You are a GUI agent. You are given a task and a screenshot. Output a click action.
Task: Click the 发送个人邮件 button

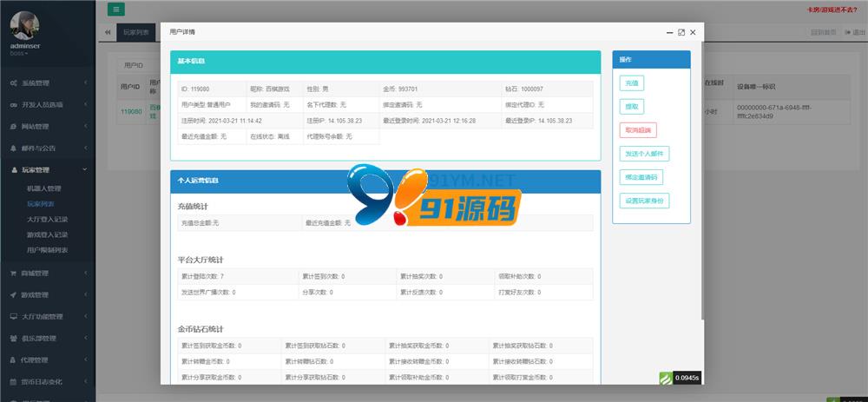645,154
